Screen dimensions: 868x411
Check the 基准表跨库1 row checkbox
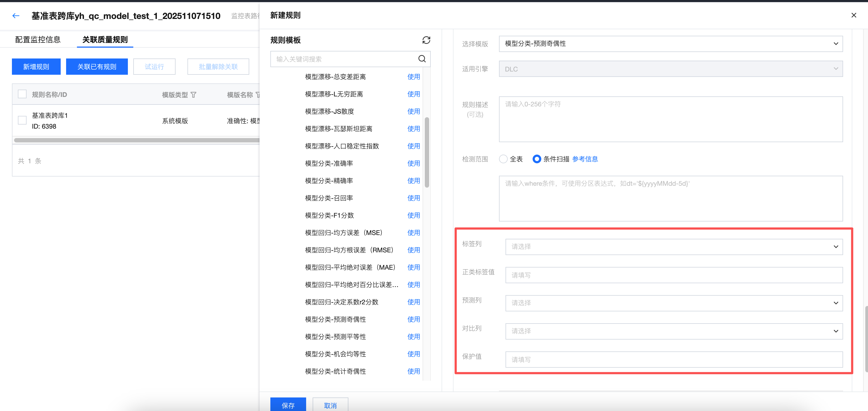[x=22, y=120]
